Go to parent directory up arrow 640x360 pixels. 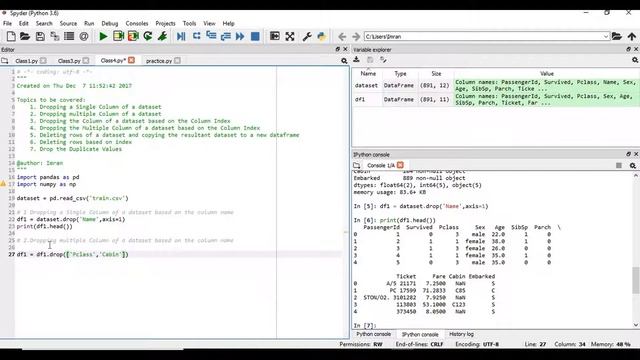(x=631, y=36)
